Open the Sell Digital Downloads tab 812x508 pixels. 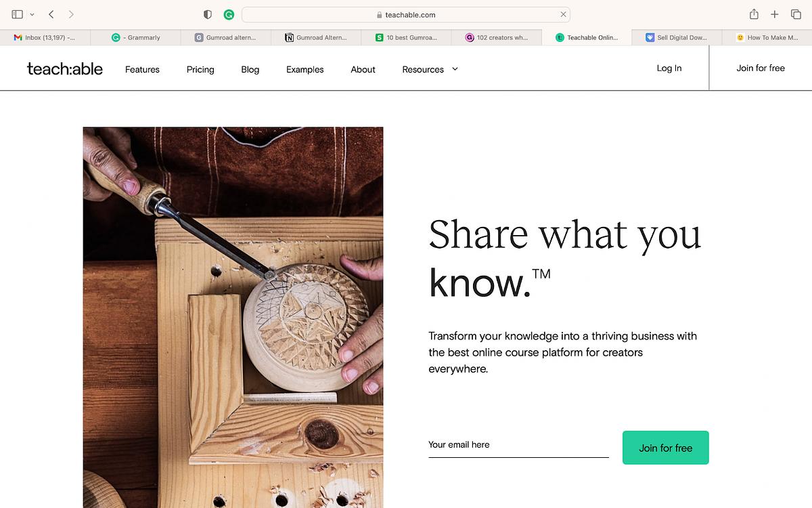tap(677, 38)
